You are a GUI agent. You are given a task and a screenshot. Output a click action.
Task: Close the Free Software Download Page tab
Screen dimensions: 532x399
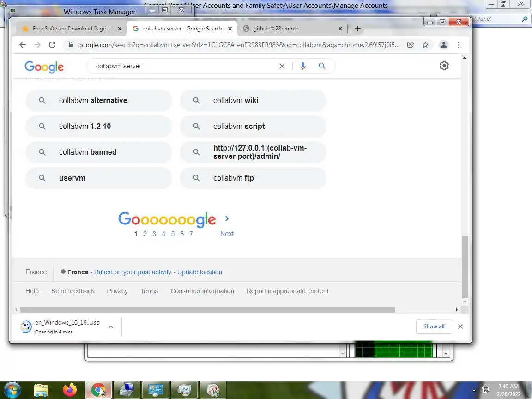pos(120,29)
